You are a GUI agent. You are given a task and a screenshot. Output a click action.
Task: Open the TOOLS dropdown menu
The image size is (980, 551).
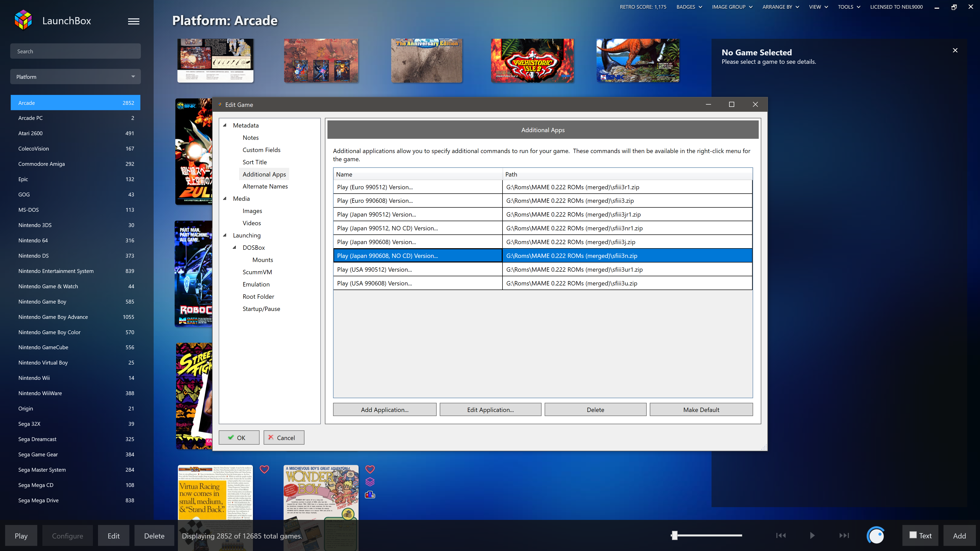849,7
